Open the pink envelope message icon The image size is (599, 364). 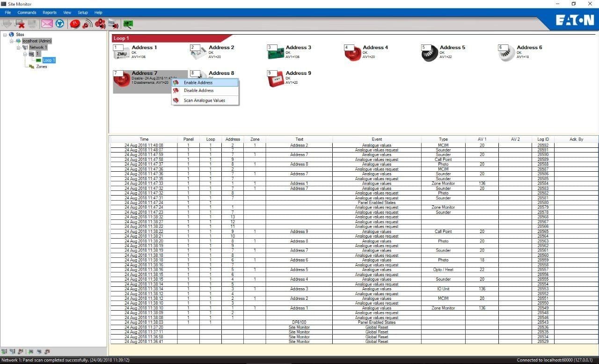[47, 23]
